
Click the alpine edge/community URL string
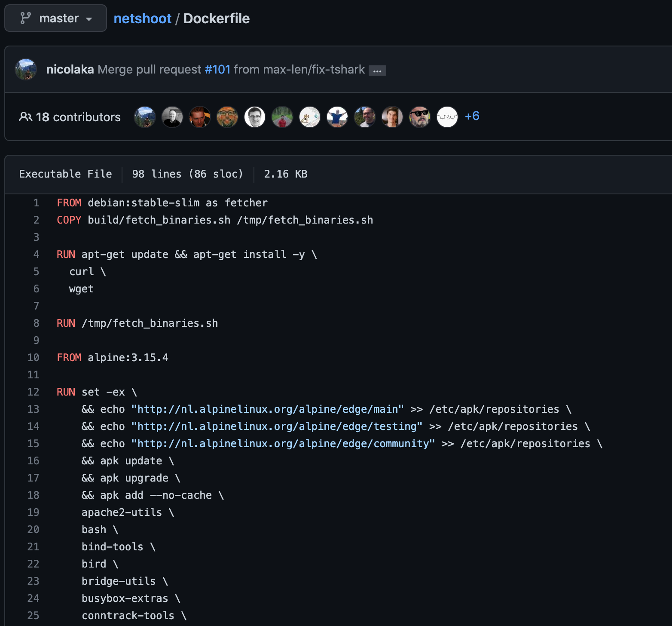(283, 444)
